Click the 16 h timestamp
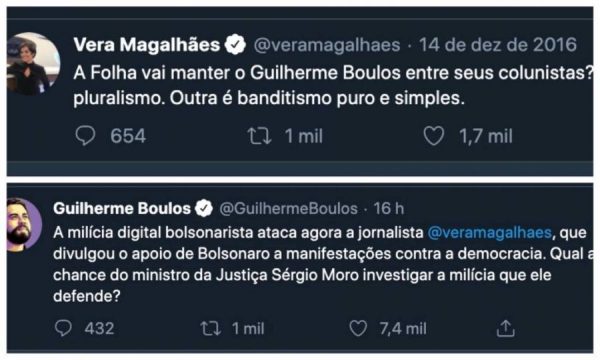Viewport: 600px width, 360px height. coord(388,209)
